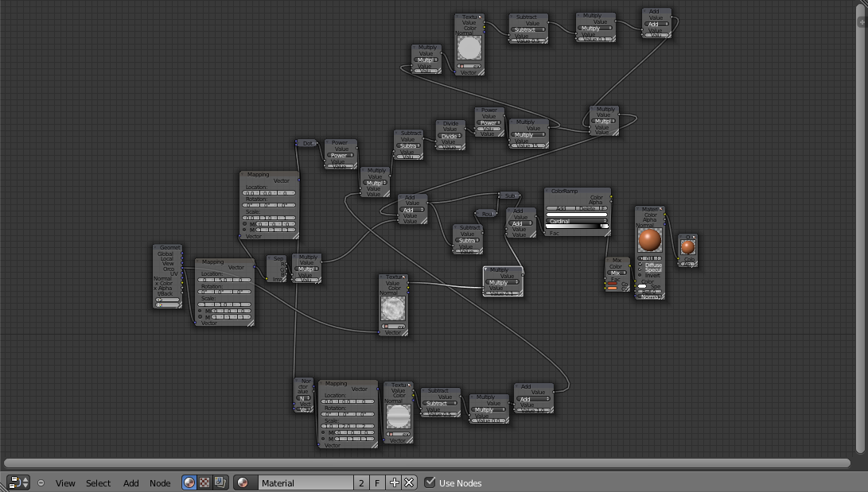
Task: Click middle Texture node preview thumbnail
Action: tap(393, 308)
